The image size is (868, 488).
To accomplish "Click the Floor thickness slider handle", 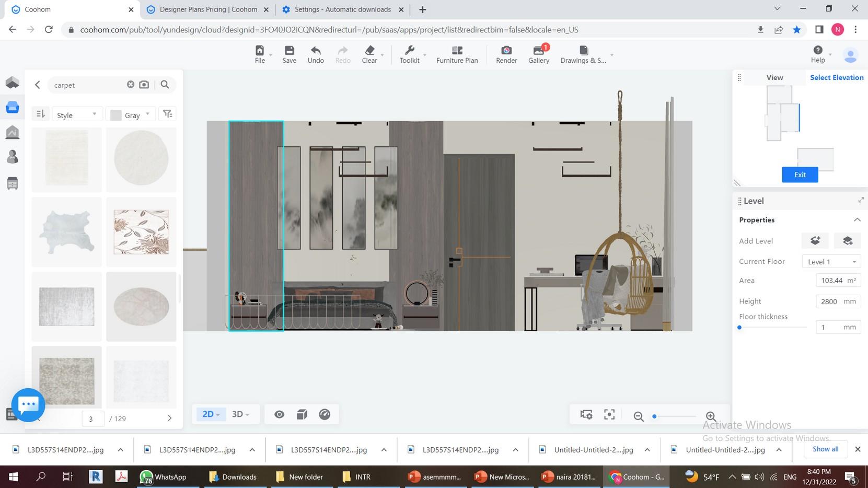I will (x=739, y=328).
